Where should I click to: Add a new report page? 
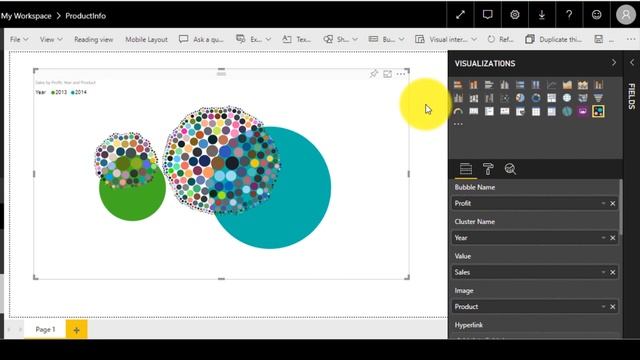(x=76, y=330)
